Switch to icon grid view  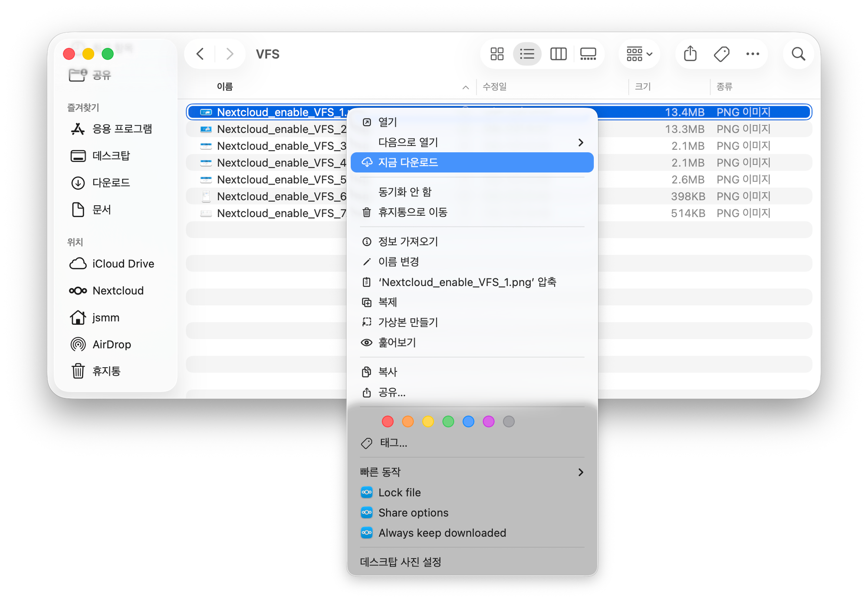tap(497, 54)
